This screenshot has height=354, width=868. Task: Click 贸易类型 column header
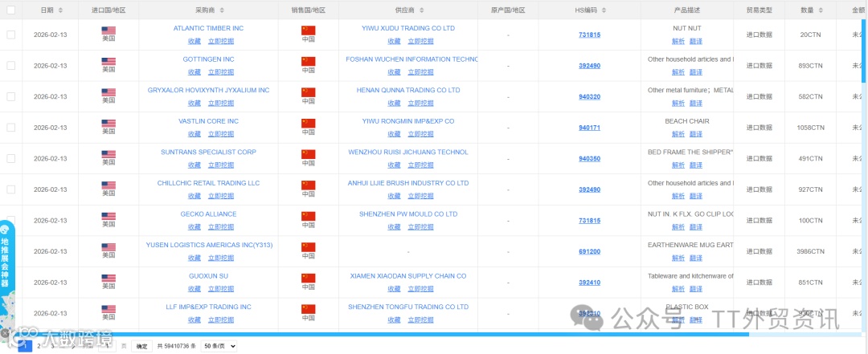point(759,10)
